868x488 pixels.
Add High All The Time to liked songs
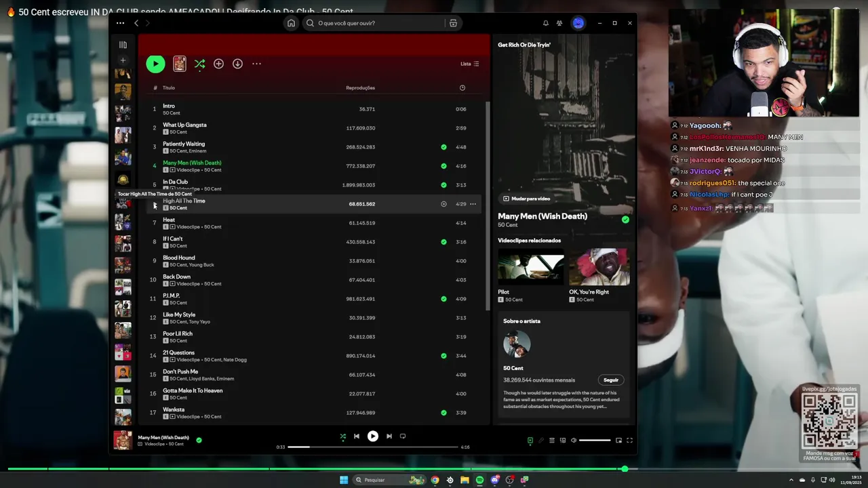pos(443,204)
